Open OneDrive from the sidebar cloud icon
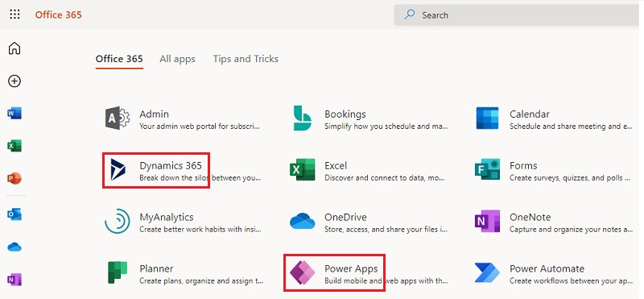644x299 pixels. coord(14,247)
